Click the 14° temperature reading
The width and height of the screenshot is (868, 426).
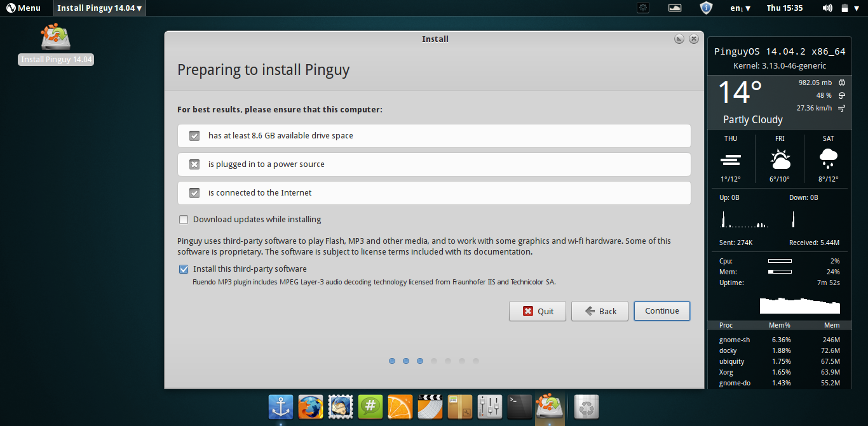click(740, 93)
